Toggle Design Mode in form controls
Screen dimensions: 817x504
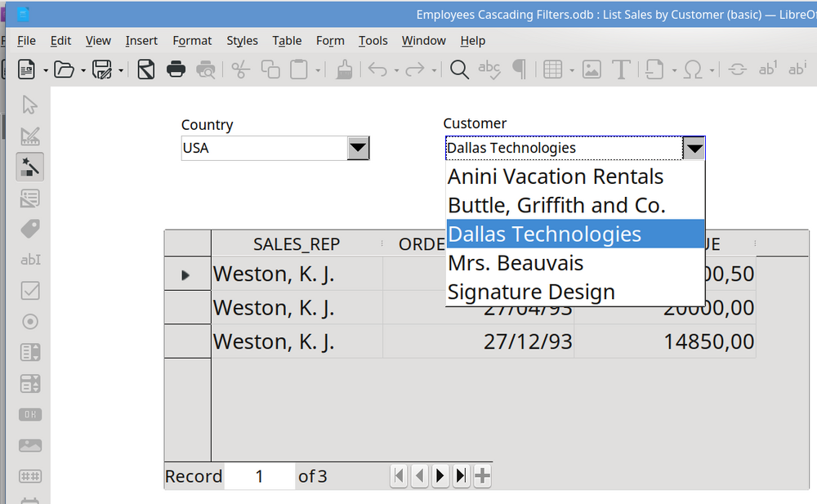coord(29,136)
